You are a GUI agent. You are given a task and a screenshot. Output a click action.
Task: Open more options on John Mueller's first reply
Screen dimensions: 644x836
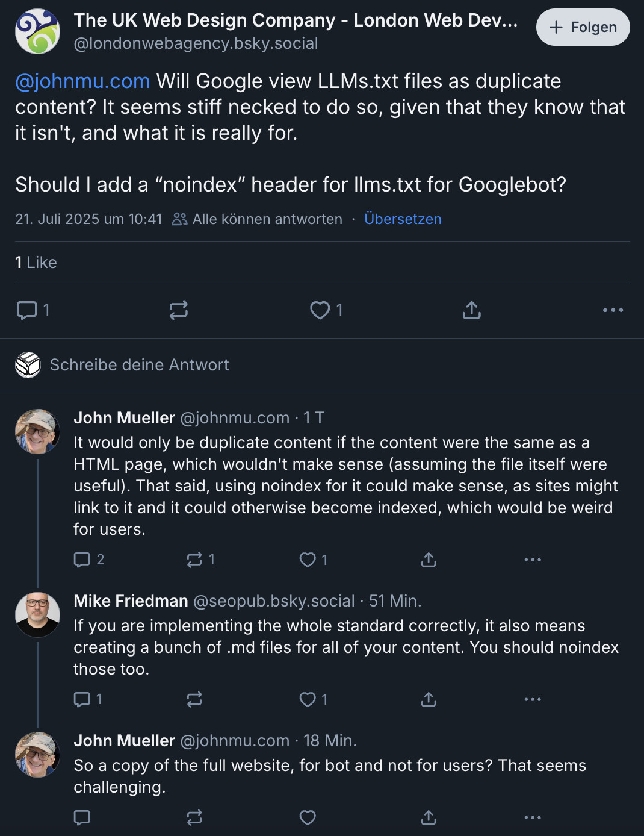click(533, 560)
